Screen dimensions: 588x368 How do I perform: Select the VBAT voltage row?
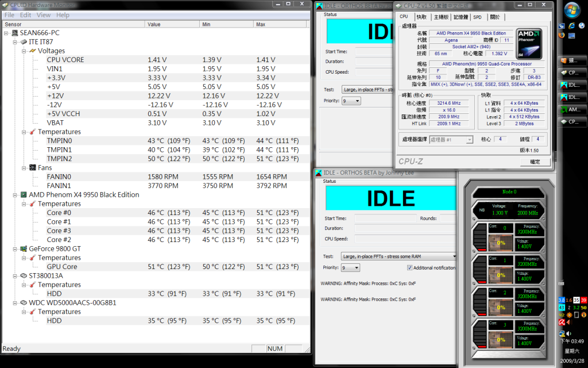178,123
